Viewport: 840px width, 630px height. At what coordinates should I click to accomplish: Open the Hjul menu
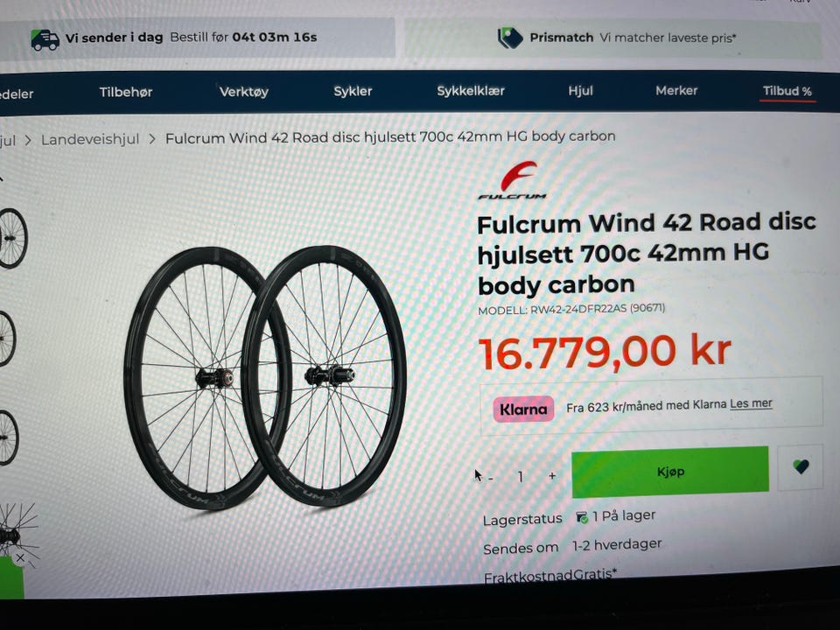pos(581,90)
